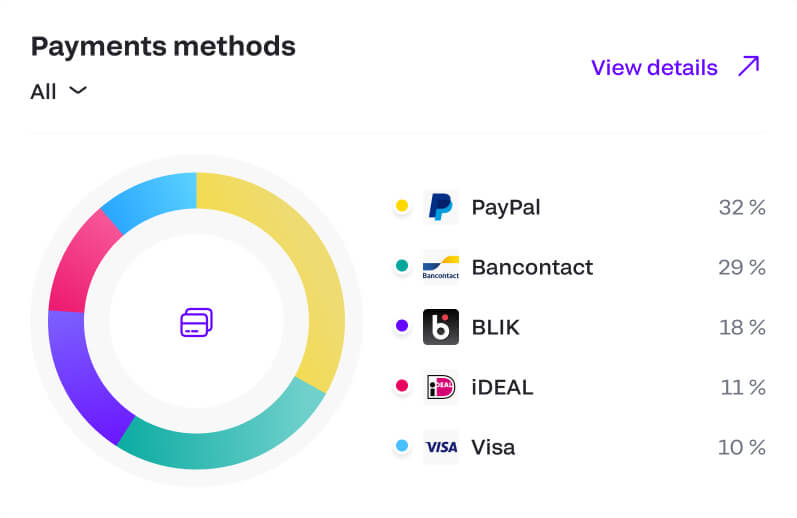Screen dimensions: 797x518
Task: Click the teal Bancontact legend dot
Action: 402,267
